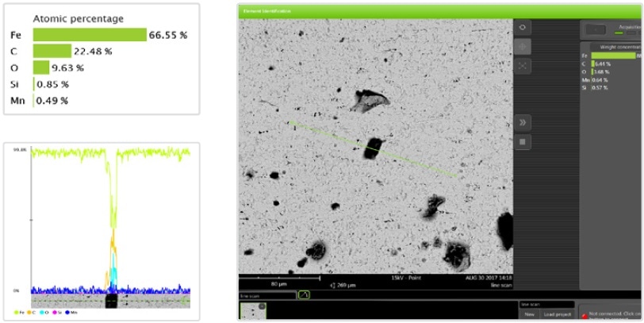Click the O 9.63 % atomic bar
644x323 pixels.
41,67
